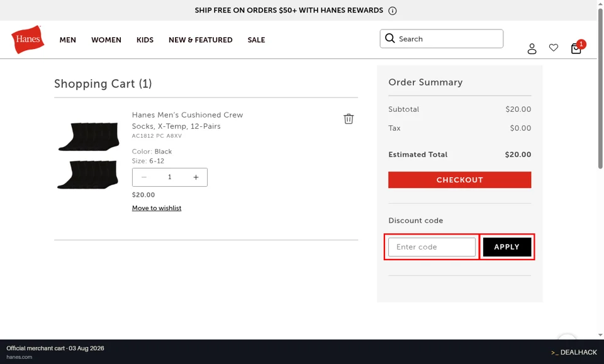This screenshot has width=604, height=364.
Task: Open the account profile icon
Action: [x=532, y=48]
